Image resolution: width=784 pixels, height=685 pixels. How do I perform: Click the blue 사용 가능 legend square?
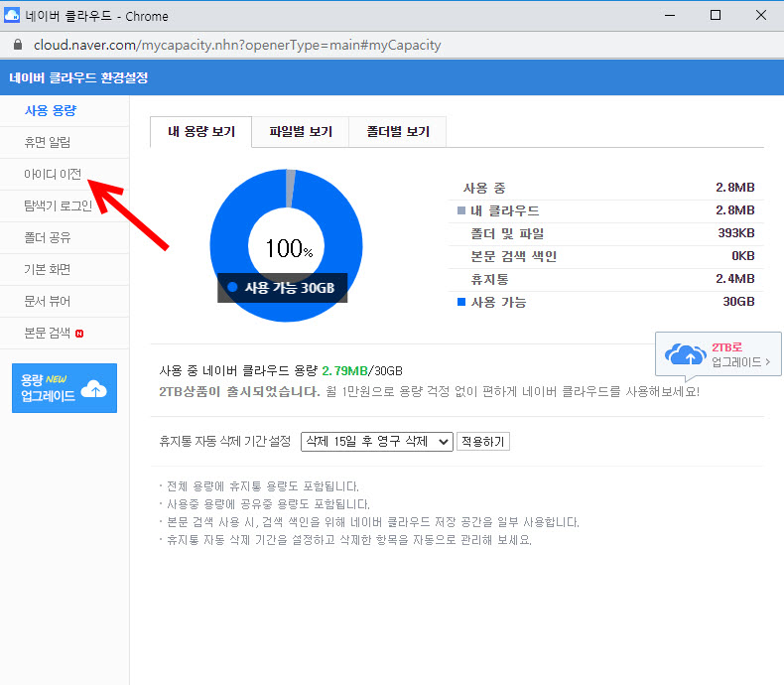pos(461,302)
